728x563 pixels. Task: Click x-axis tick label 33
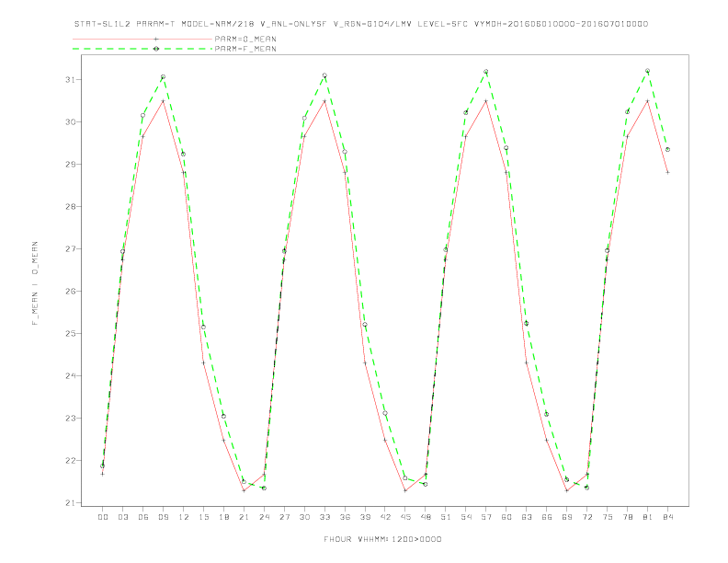(324, 517)
